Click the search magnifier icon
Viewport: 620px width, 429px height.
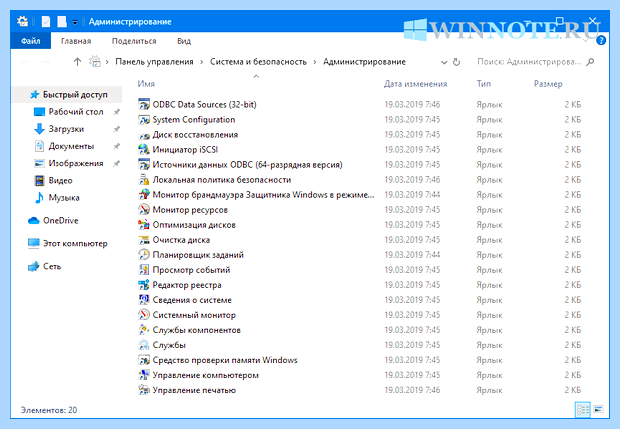(x=590, y=62)
